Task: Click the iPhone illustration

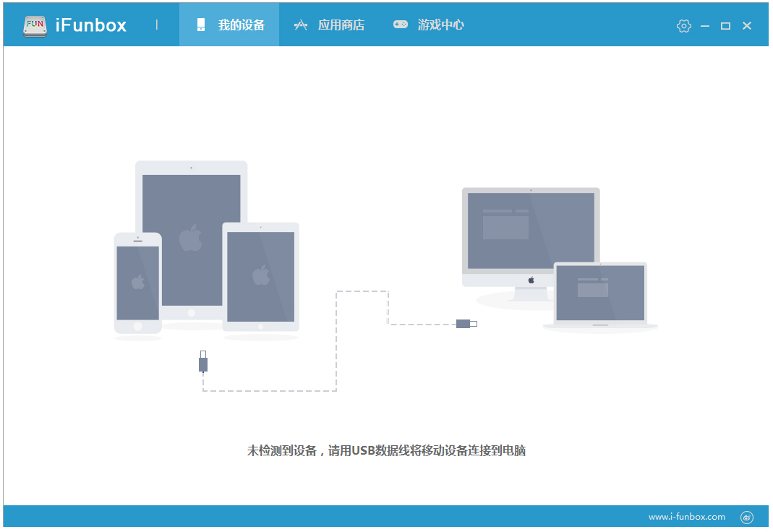Action: (137, 282)
